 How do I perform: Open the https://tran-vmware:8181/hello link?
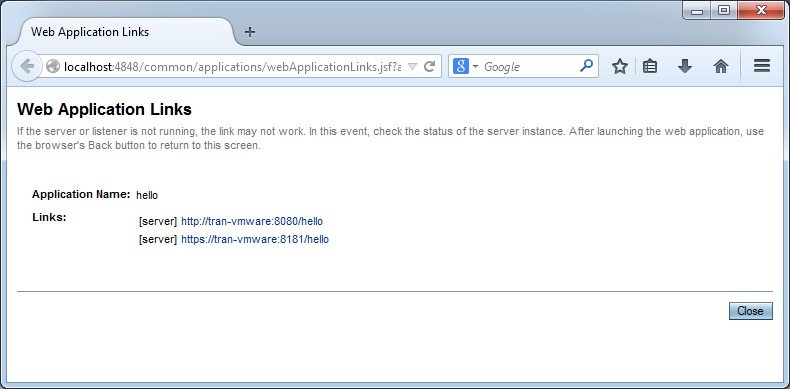pos(255,239)
